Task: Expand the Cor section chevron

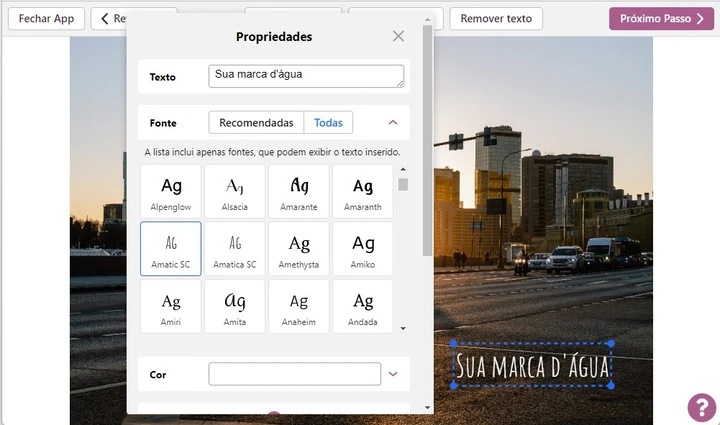Action: tap(393, 374)
